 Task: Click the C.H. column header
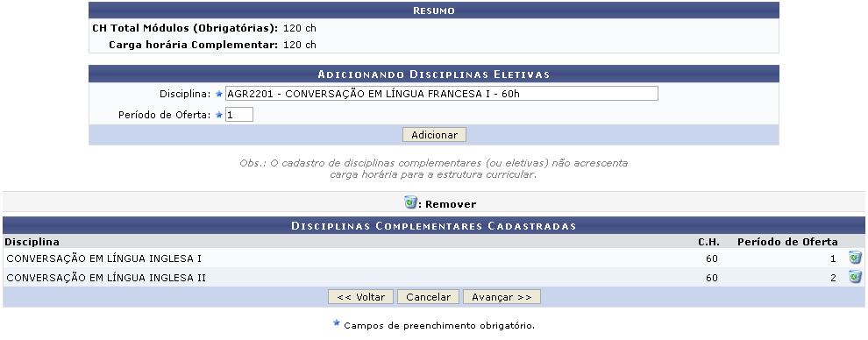[708, 242]
